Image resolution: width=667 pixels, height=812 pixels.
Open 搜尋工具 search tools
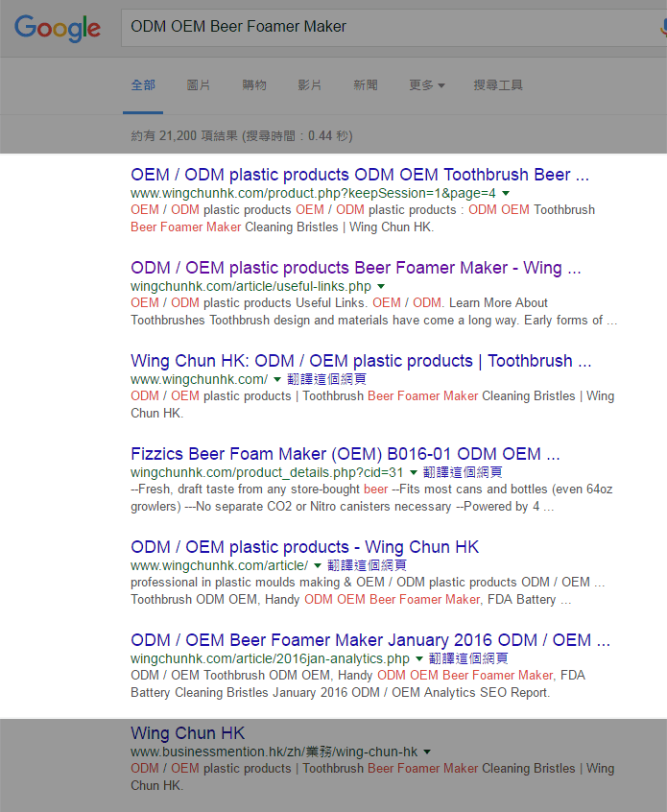point(498,84)
